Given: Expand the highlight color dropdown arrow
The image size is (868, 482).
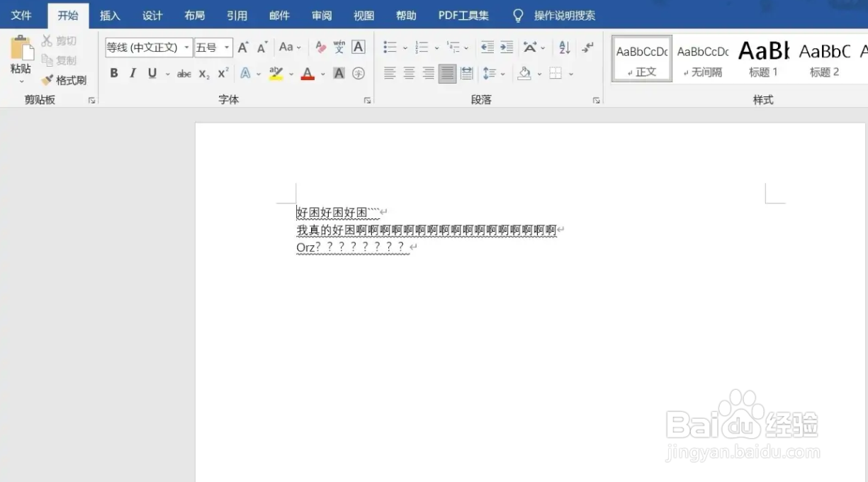Looking at the screenshot, I should point(291,74).
